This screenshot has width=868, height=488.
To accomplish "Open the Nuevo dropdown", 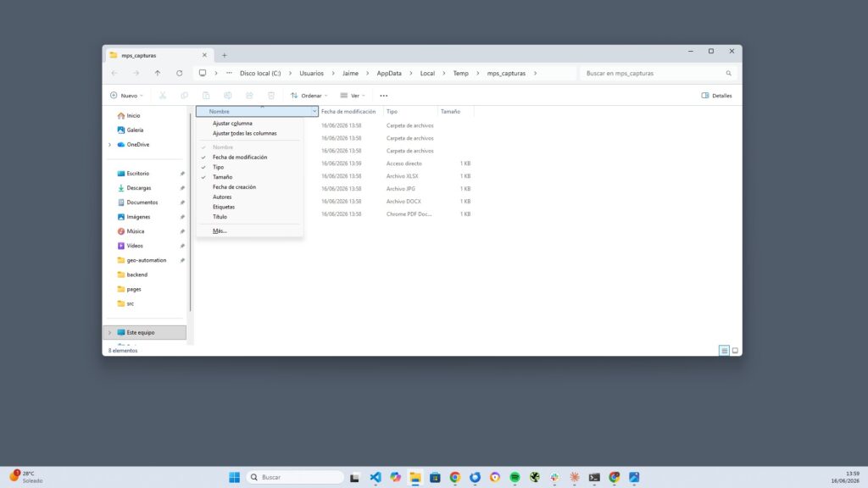I will pyautogui.click(x=127, y=96).
